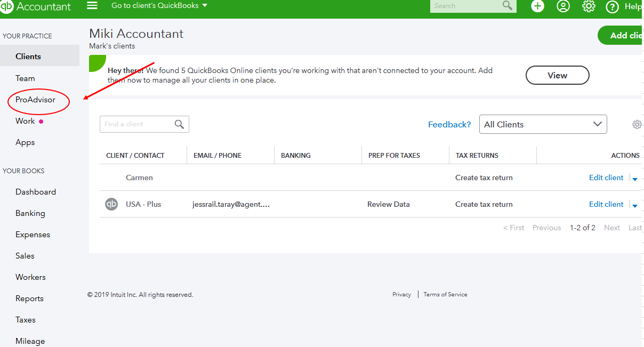644x347 pixels.
Task: Open the All Clients filter dropdown
Action: pos(543,124)
